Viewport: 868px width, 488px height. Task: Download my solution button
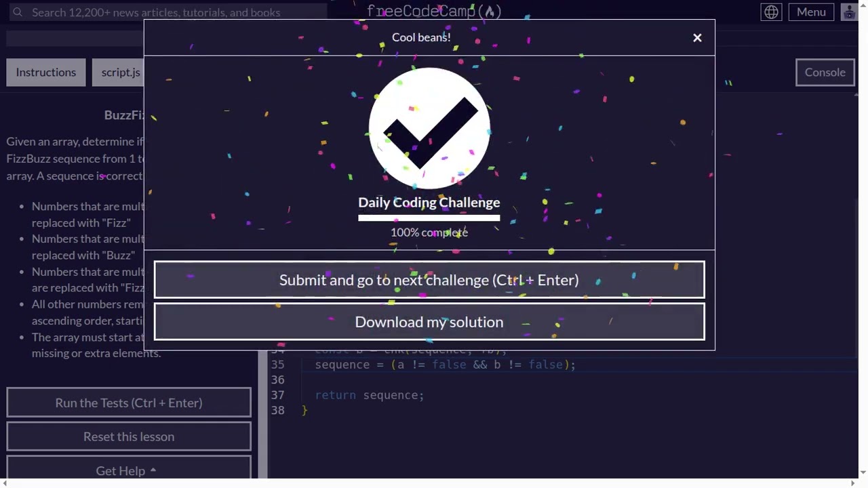pyautogui.click(x=429, y=322)
